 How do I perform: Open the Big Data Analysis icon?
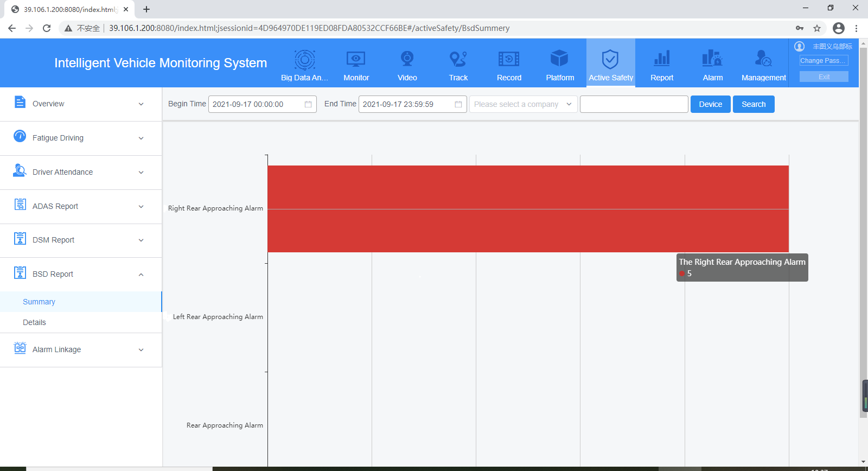(x=304, y=60)
